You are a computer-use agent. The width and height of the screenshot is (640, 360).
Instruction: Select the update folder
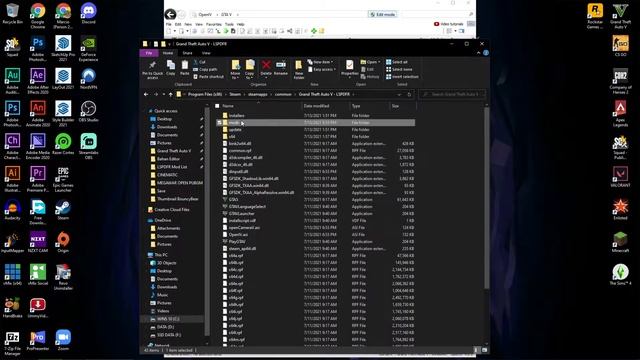pyautogui.click(x=235, y=129)
